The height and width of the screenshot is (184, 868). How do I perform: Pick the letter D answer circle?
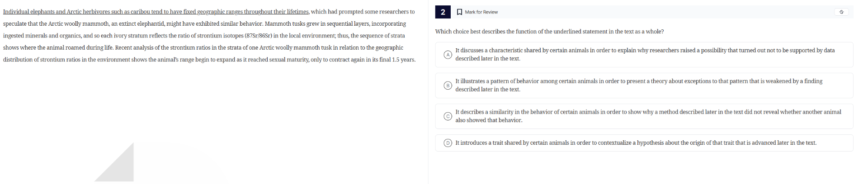(x=448, y=143)
